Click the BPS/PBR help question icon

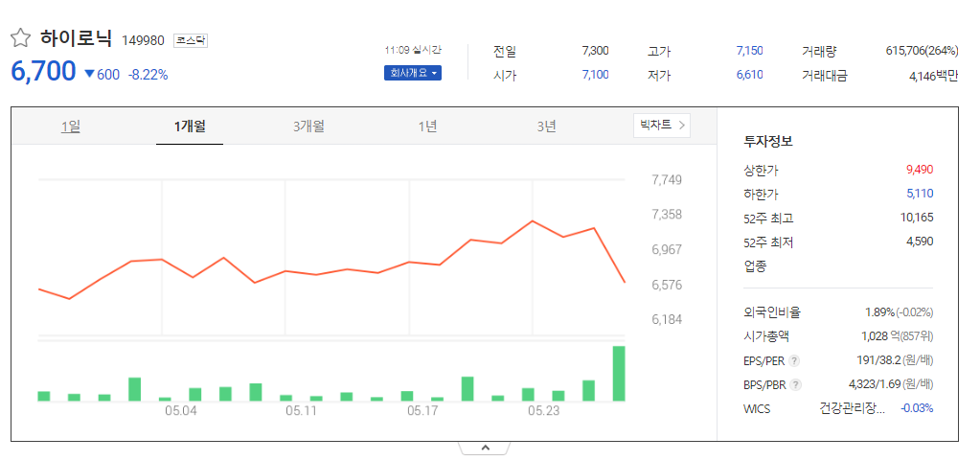pos(796,384)
